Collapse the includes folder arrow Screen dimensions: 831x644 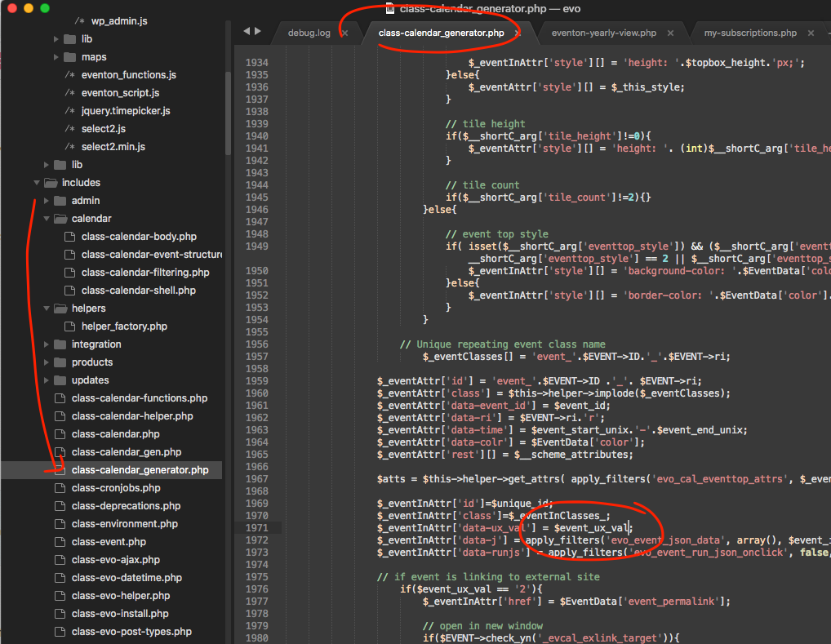[x=37, y=183]
